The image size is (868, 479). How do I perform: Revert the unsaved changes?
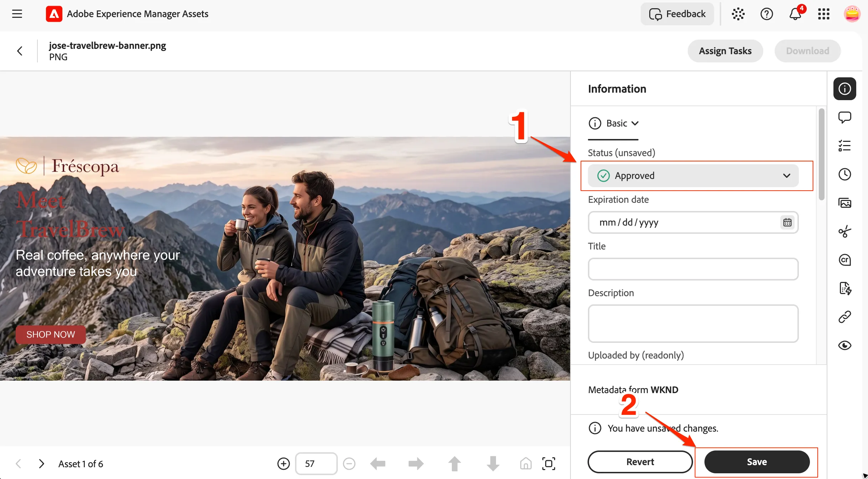(640, 462)
